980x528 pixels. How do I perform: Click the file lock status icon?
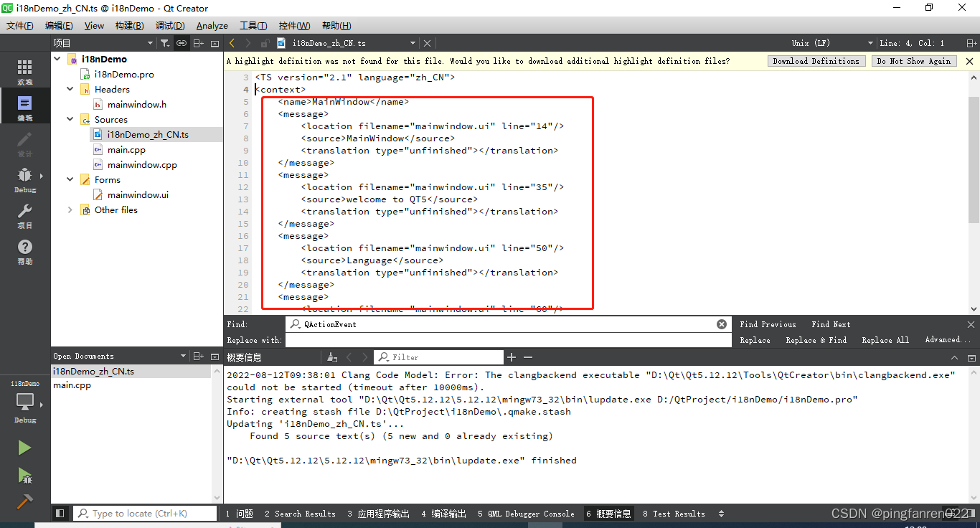[265, 43]
